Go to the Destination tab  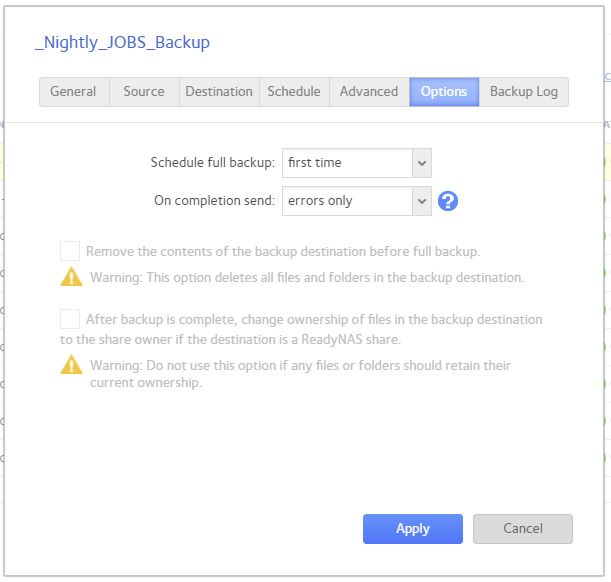219,92
